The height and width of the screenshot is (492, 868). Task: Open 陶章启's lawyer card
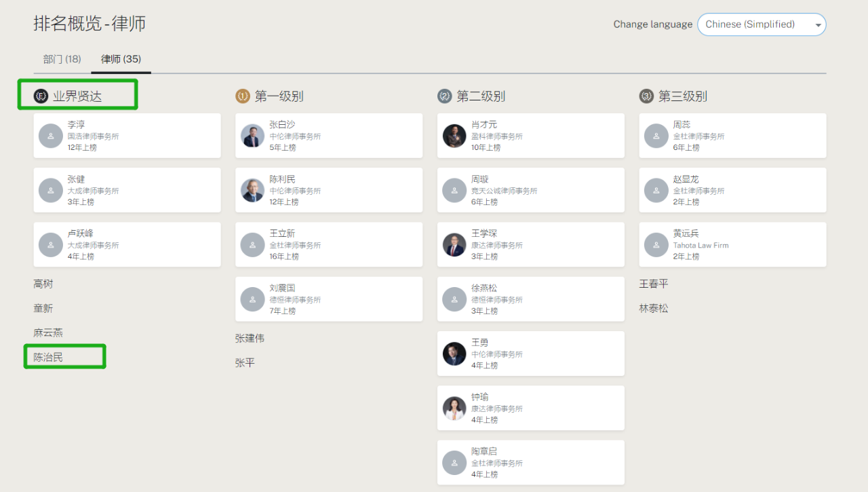click(530, 462)
